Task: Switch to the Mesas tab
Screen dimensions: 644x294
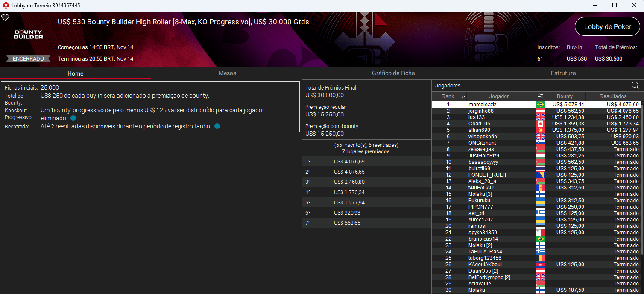Action: [x=227, y=73]
